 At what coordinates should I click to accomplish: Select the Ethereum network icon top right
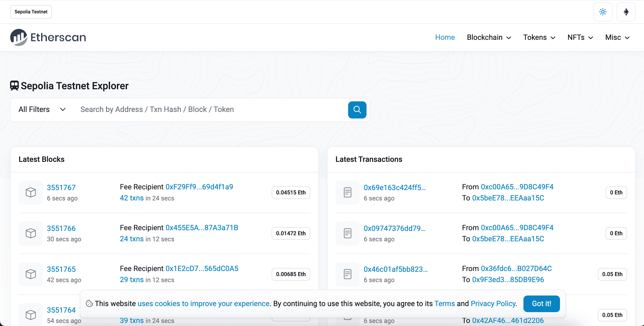point(626,12)
